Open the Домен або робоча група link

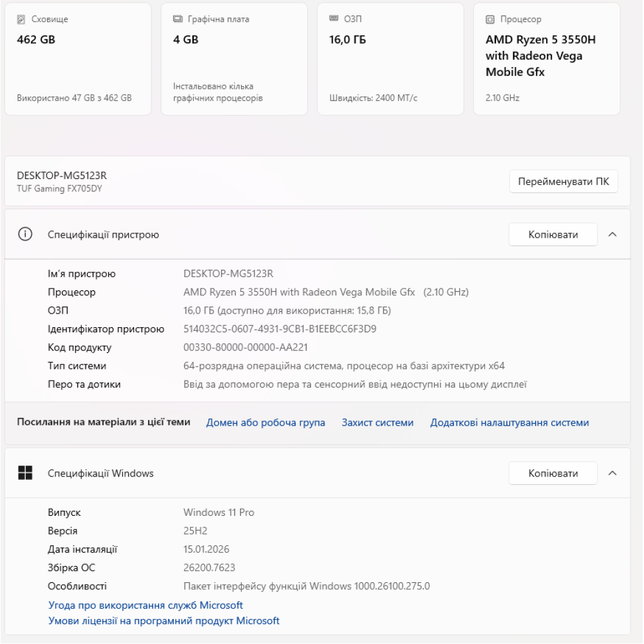pos(265,423)
